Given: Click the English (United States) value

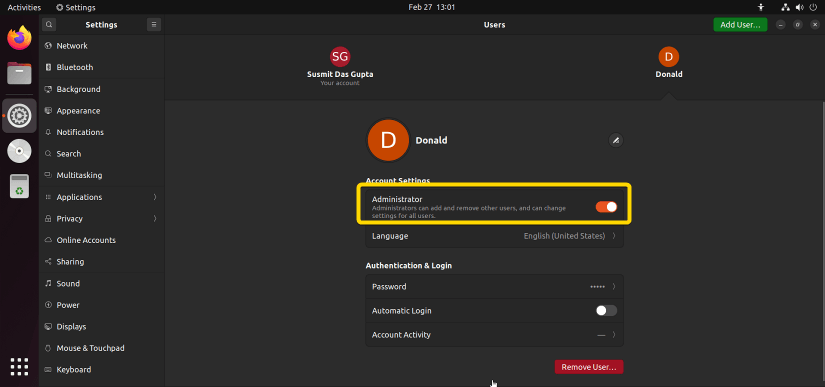Looking at the screenshot, I should tap(564, 236).
